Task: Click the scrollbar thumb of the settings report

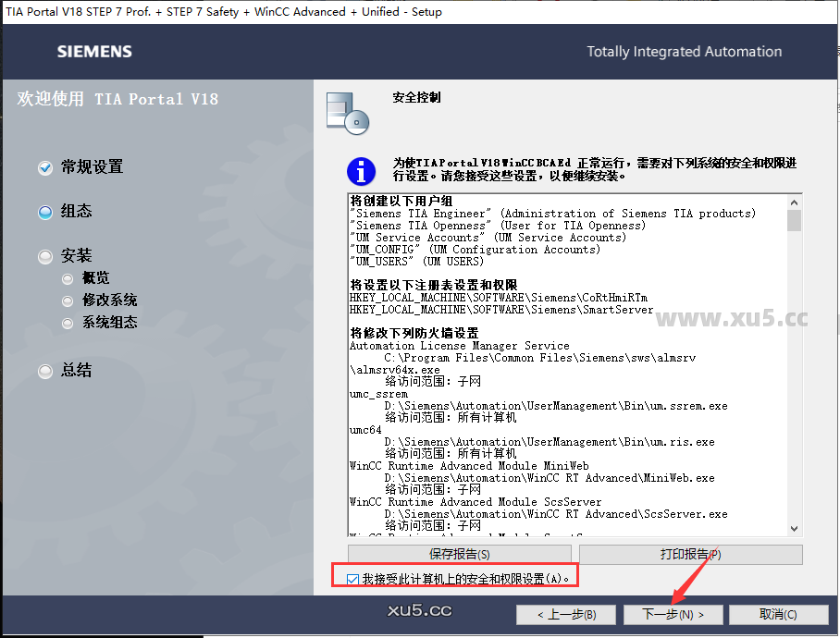Action: pyautogui.click(x=794, y=222)
